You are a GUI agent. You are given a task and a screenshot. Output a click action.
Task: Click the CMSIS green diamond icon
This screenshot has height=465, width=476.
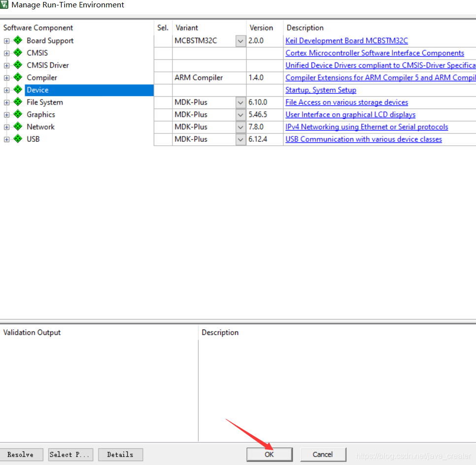click(18, 53)
